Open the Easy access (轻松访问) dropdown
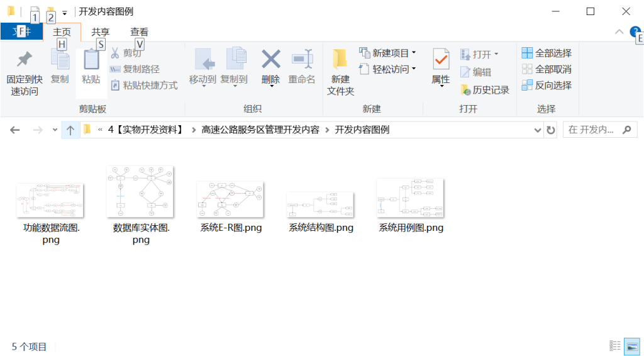The height and width of the screenshot is (356, 644). (x=387, y=69)
